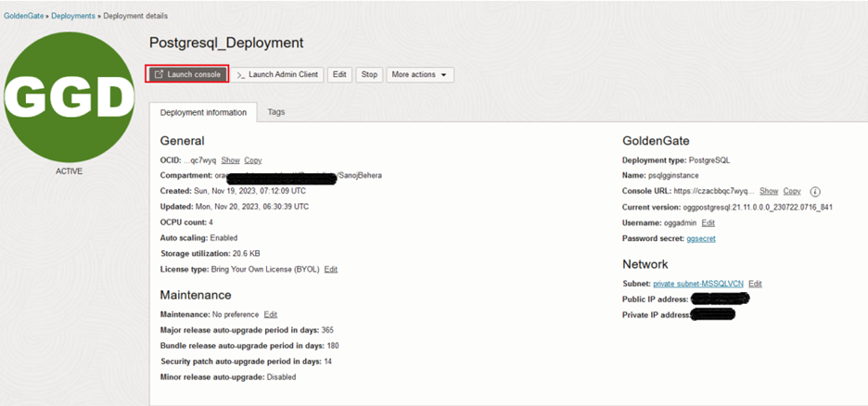The width and height of the screenshot is (868, 406).
Task: Expand the More actions dropdown
Action: click(x=419, y=75)
